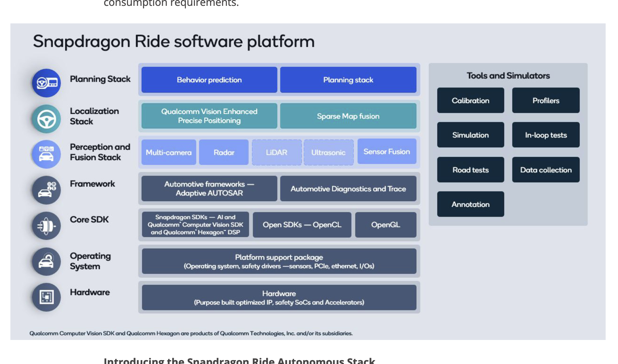
Task: Click the Hardware row label text
Action: click(90, 292)
